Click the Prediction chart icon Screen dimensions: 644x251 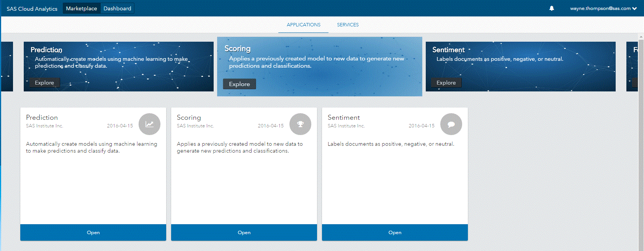click(149, 124)
